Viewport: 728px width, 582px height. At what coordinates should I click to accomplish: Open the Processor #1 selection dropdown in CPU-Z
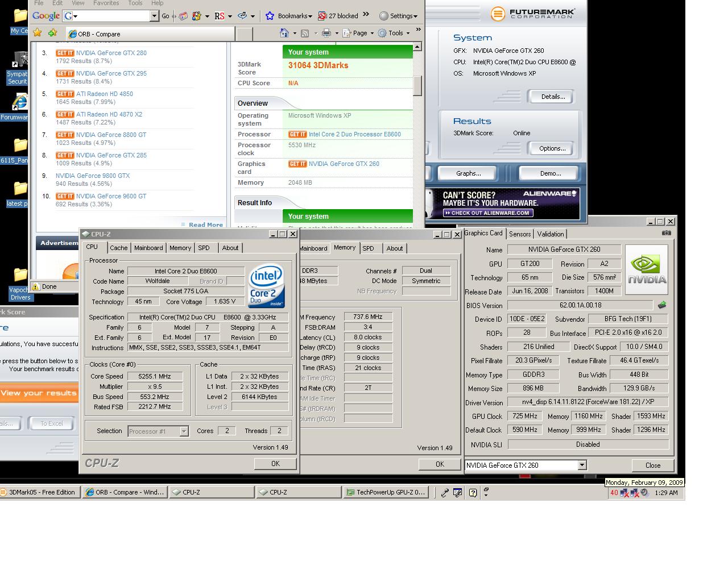coord(184,431)
